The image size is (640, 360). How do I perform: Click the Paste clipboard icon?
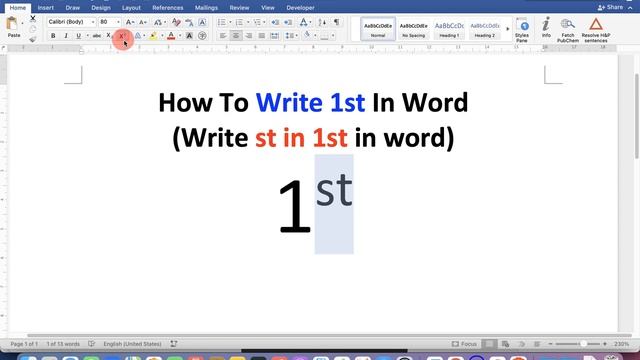12,24
